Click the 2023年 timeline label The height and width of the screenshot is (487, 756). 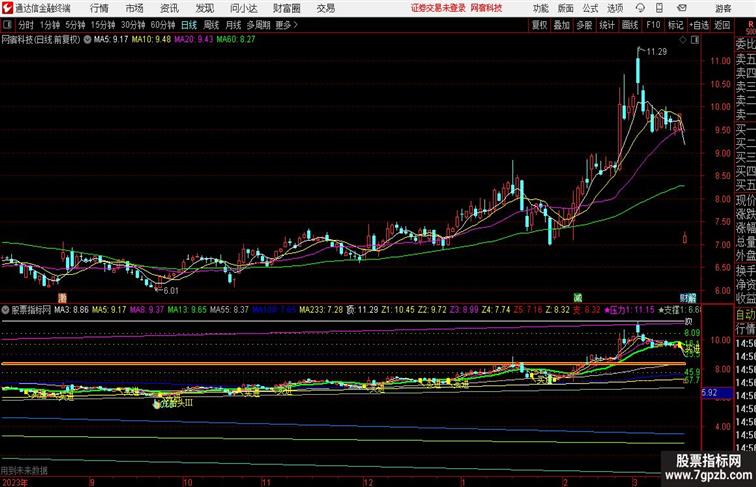pyautogui.click(x=15, y=482)
